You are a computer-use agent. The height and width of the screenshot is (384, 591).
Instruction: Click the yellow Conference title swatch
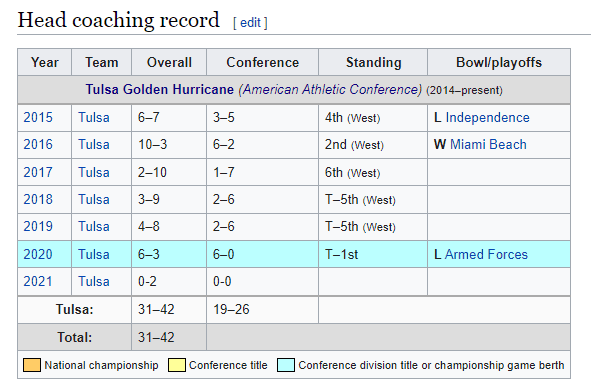[177, 365]
